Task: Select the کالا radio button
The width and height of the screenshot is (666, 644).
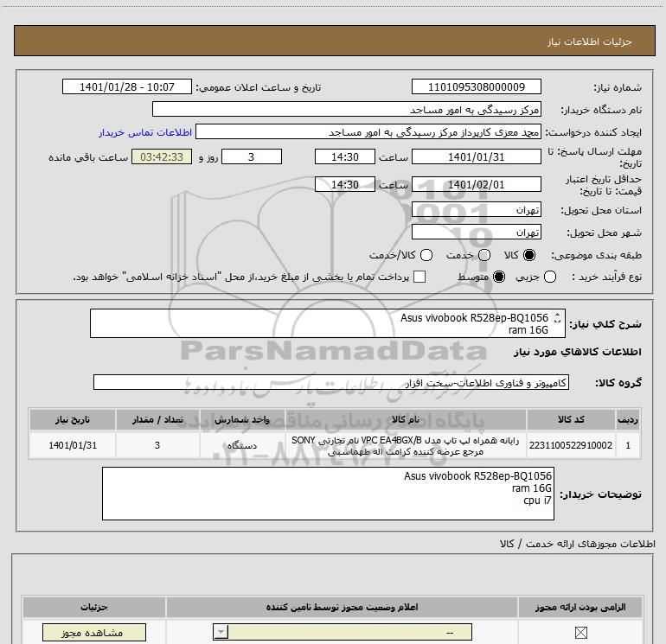Action: [529, 255]
